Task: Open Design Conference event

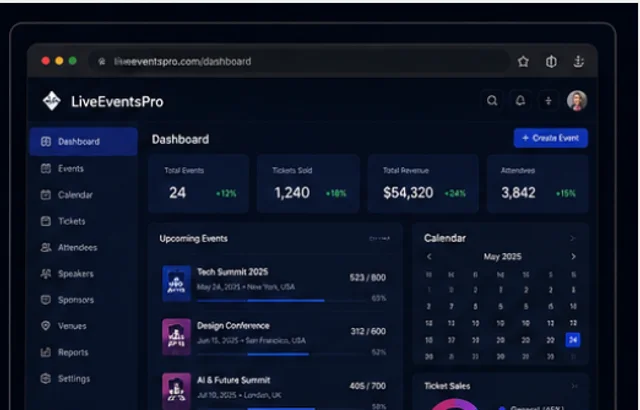Action: click(x=233, y=326)
